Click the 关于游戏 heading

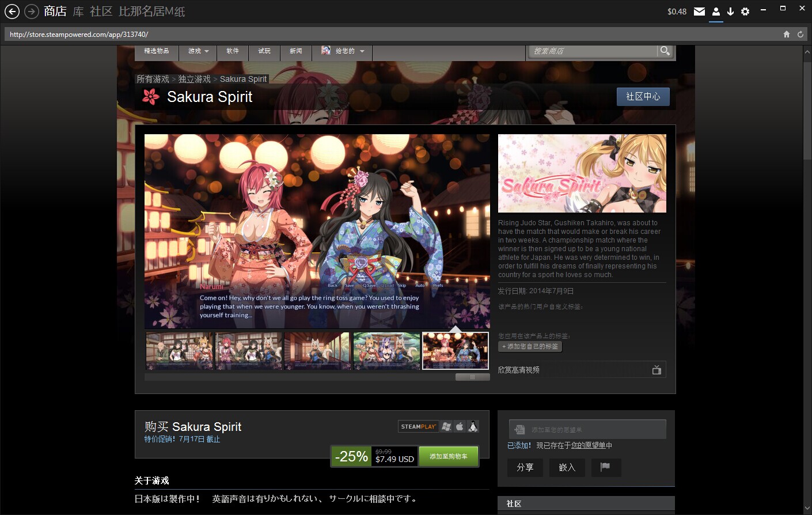pyautogui.click(x=152, y=480)
